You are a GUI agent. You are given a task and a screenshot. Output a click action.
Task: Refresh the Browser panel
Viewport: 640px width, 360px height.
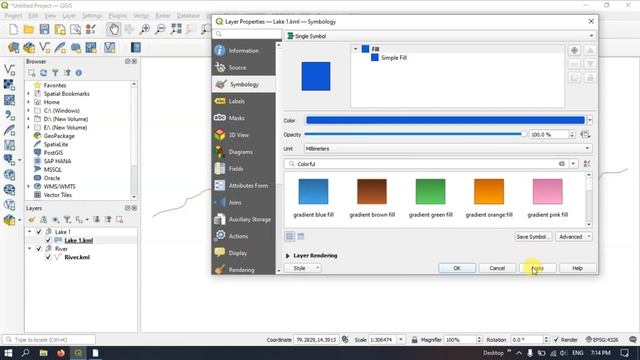(x=43, y=73)
